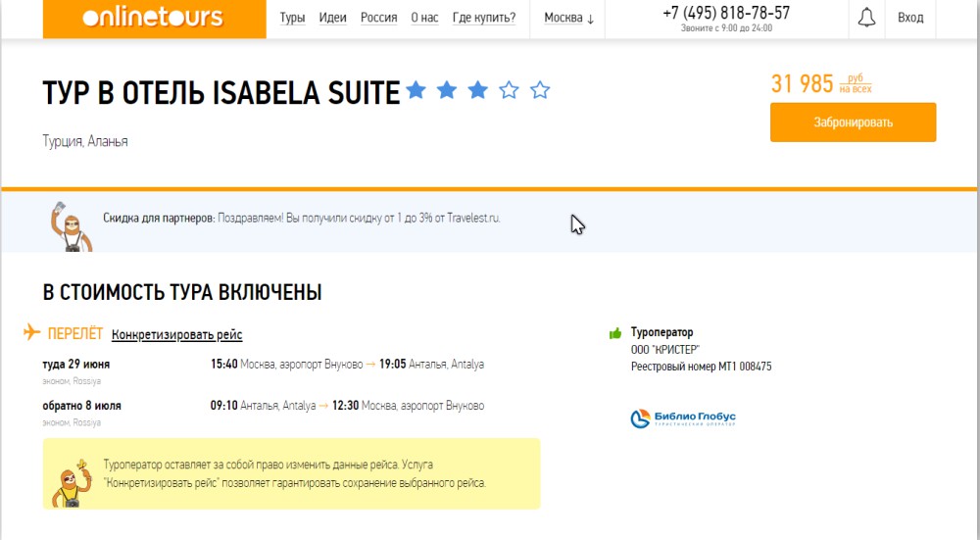Screen dimensions: 980x540
Task: Open Конкретизировать рейс link
Action: tap(176, 334)
